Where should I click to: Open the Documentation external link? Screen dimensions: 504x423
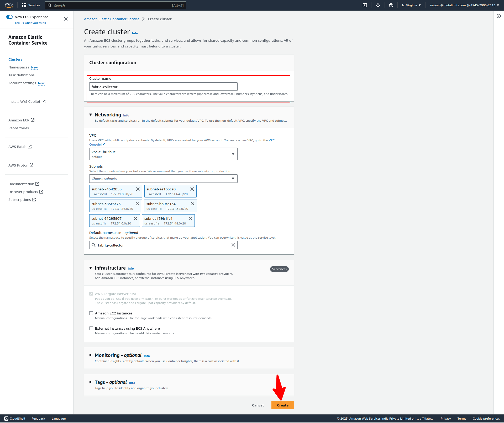[24, 184]
